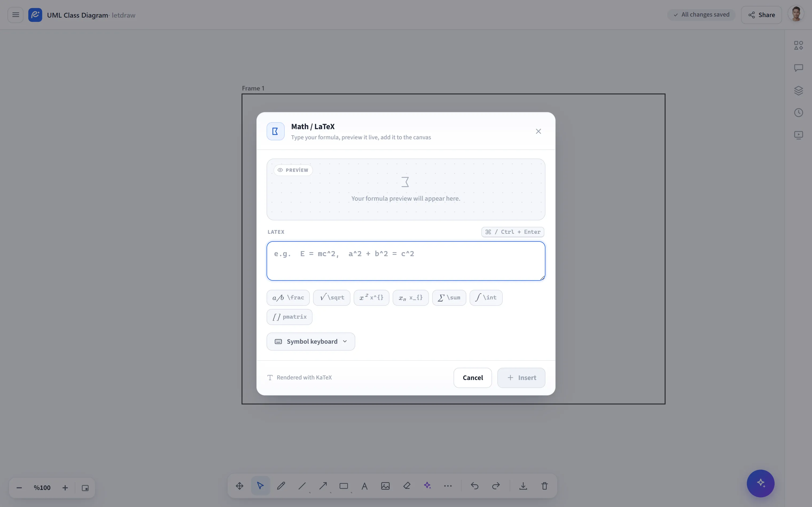Insert the pmatrix snippet chip

290,317
